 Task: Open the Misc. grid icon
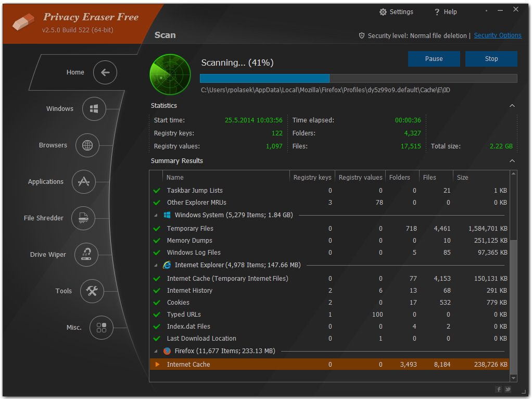point(102,327)
